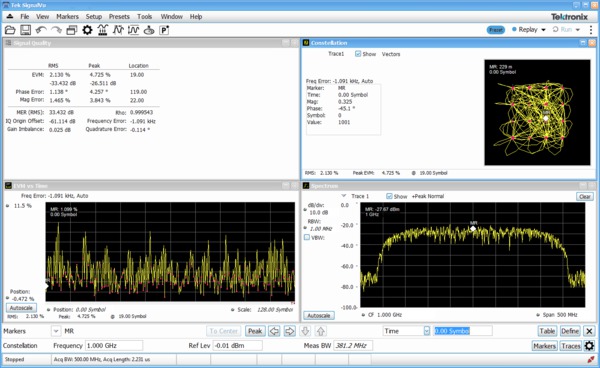Click the Spectrum panel title icon
Screen dimensions: 600x368
[306, 186]
